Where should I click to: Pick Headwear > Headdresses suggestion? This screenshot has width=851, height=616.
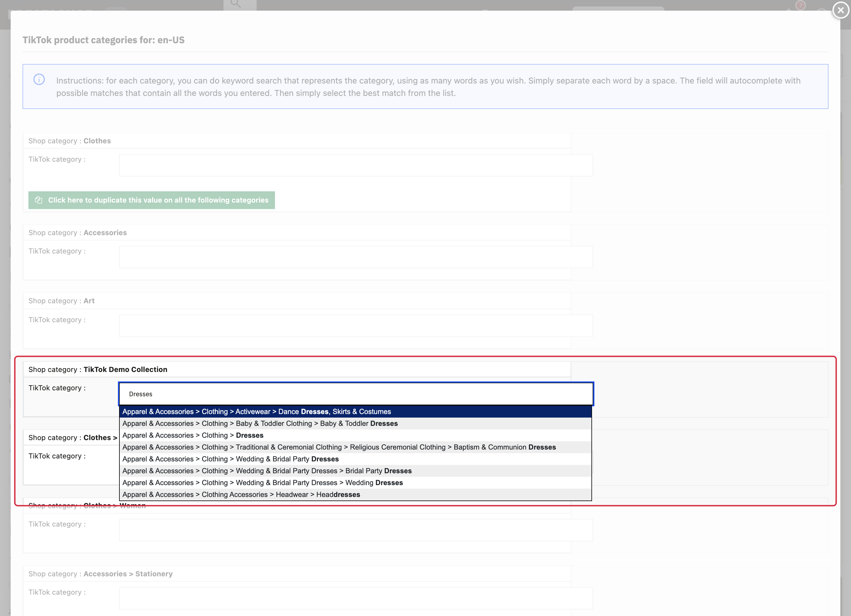tap(355, 495)
